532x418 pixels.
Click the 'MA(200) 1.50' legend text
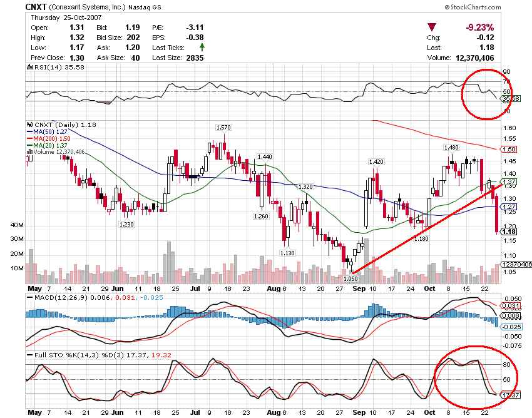pos(52,139)
